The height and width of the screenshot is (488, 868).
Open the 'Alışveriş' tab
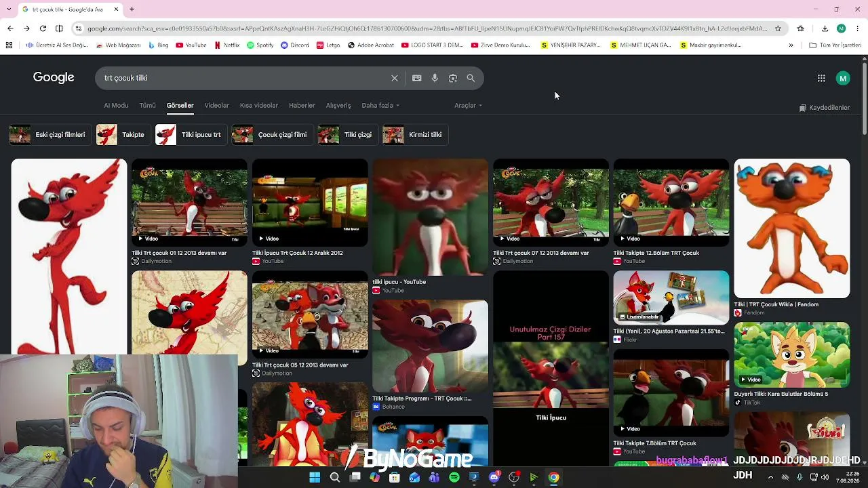(x=338, y=106)
